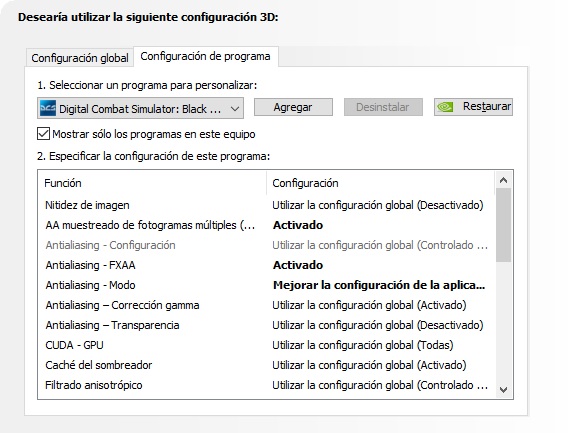Click the NVIDIA logo on Restaurar button
This screenshot has height=433, width=568.
(x=445, y=107)
